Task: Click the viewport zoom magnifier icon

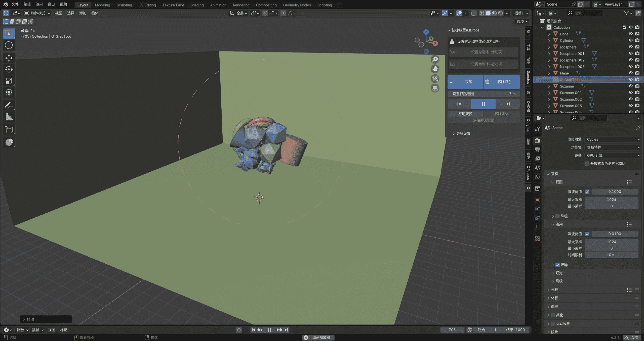Action: (435, 59)
